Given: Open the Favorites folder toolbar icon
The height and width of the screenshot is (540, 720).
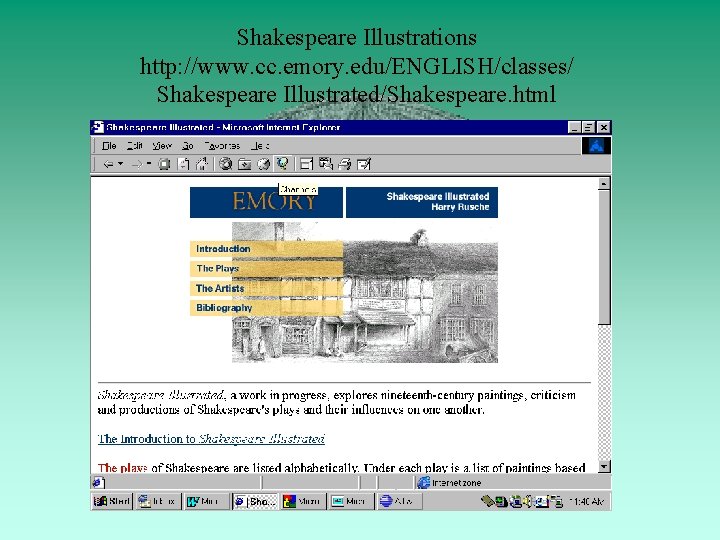Looking at the screenshot, I should click(x=244, y=164).
